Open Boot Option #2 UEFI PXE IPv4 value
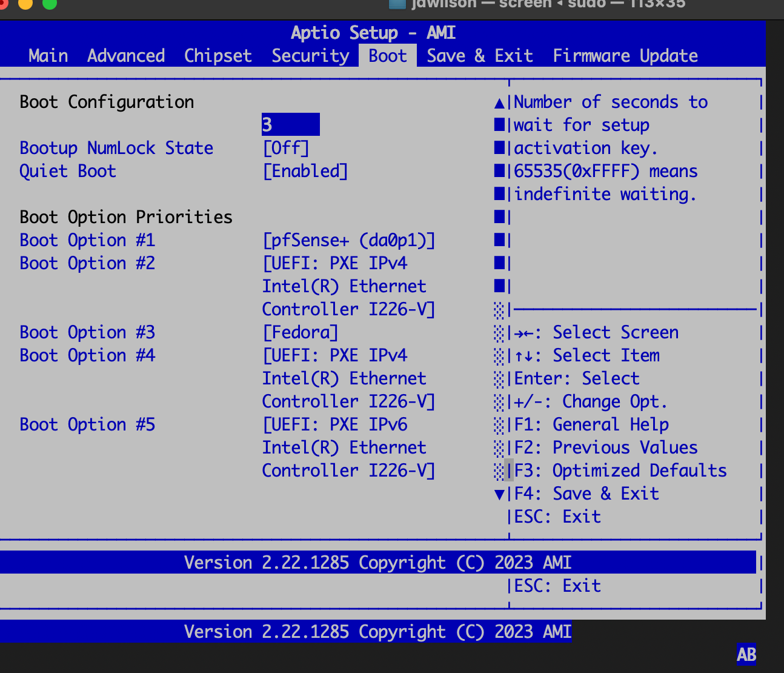Screen dimensions: 784x673 pos(349,286)
